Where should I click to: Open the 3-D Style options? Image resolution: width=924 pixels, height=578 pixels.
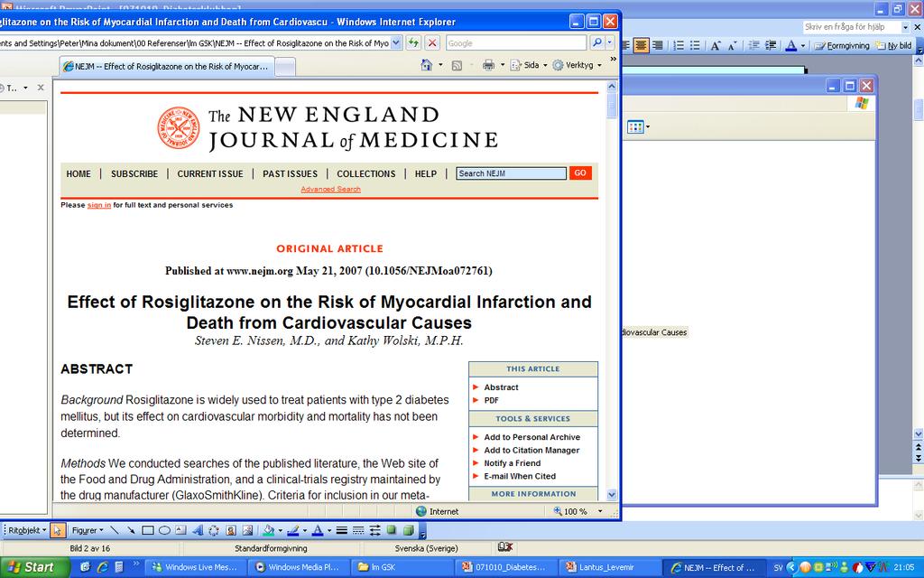(408, 530)
